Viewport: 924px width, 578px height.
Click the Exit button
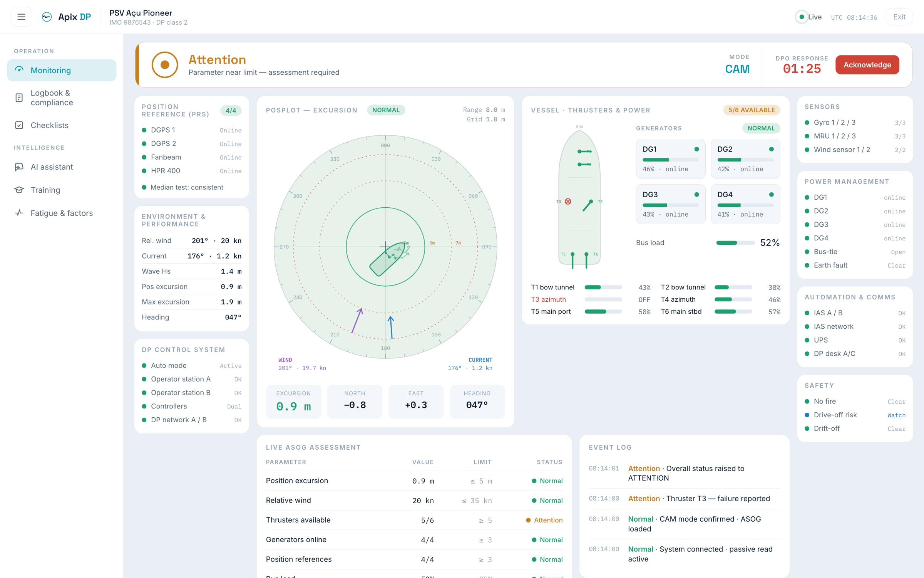(899, 17)
